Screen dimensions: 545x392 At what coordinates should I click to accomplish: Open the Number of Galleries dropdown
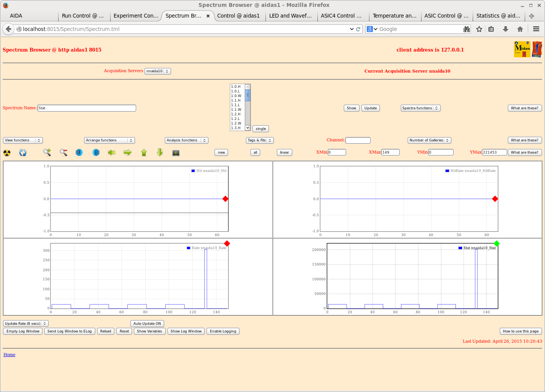point(429,140)
